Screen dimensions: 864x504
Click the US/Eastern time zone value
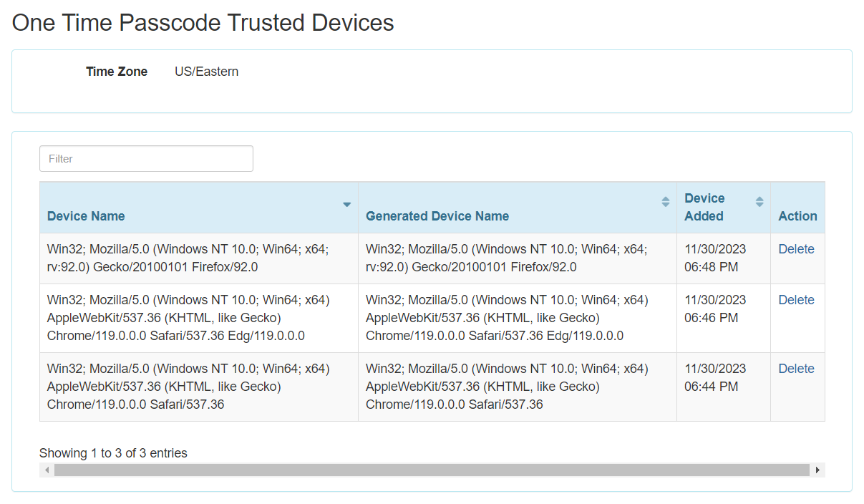point(207,72)
